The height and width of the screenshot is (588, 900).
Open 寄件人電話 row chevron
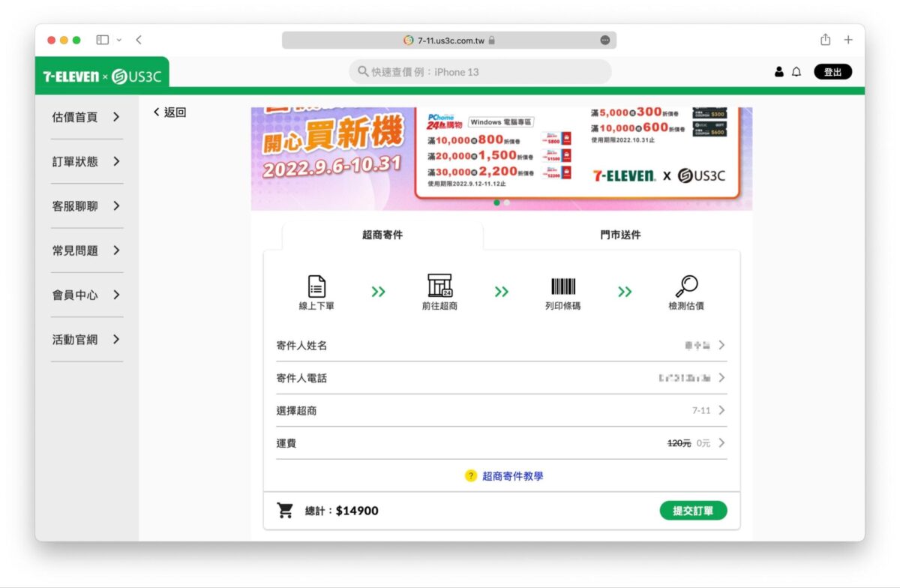tap(721, 378)
